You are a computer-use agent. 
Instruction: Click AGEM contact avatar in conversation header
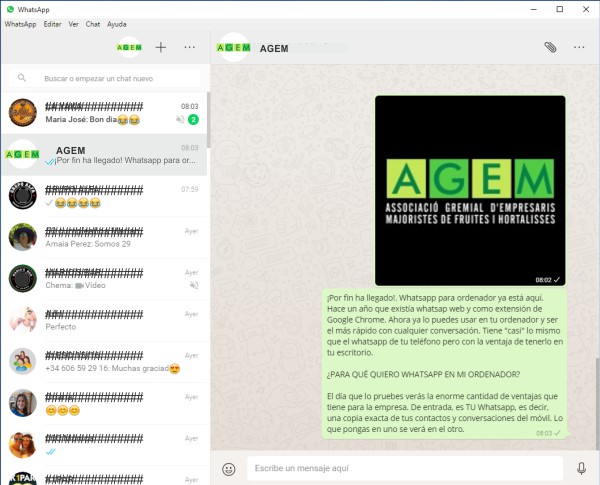coord(233,48)
